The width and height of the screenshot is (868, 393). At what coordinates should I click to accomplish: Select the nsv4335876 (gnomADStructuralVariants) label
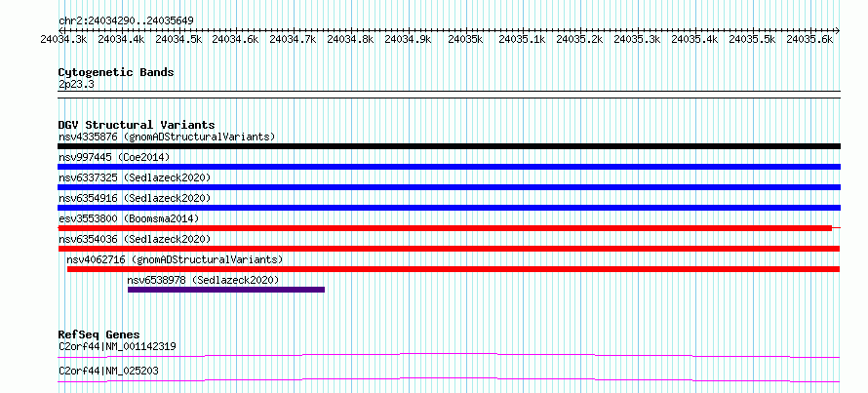(x=167, y=137)
